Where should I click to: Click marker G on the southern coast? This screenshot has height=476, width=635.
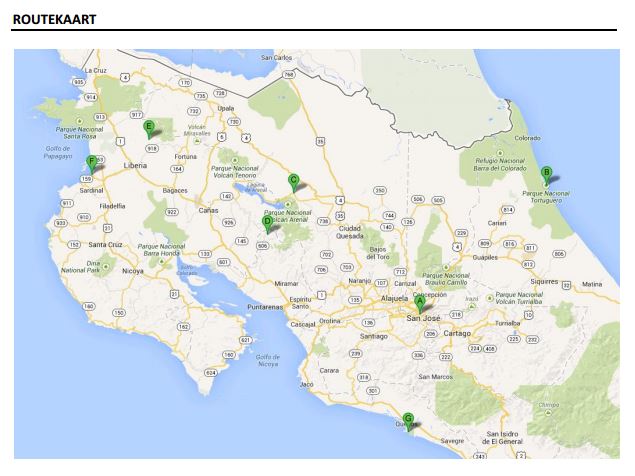pyautogui.click(x=408, y=422)
